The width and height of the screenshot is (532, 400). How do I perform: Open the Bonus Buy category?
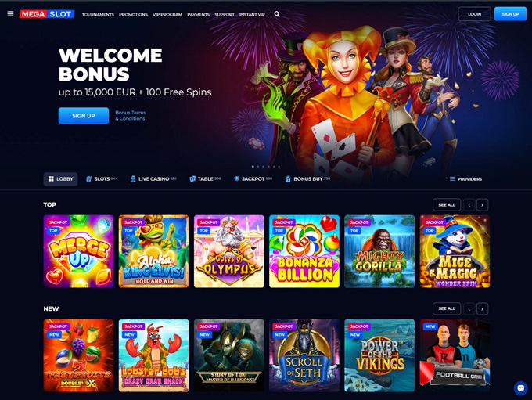tap(307, 179)
